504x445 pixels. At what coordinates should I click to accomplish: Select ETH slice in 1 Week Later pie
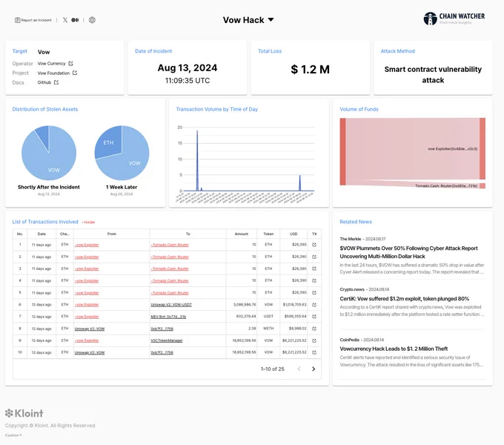click(x=108, y=142)
